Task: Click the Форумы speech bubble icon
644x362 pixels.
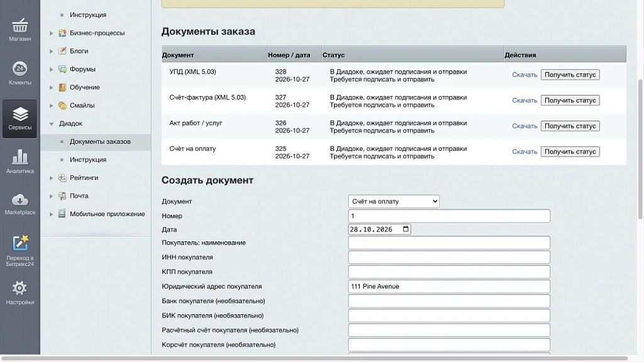Action: pos(62,69)
